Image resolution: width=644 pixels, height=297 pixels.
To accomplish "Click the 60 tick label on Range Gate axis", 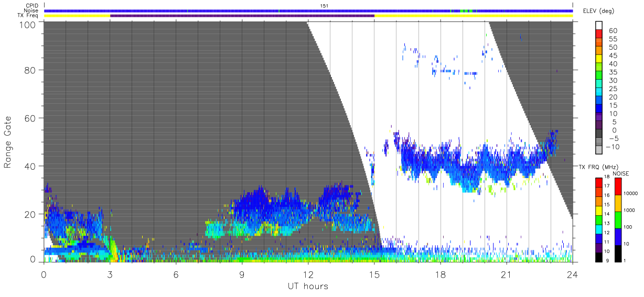I will coord(30,118).
